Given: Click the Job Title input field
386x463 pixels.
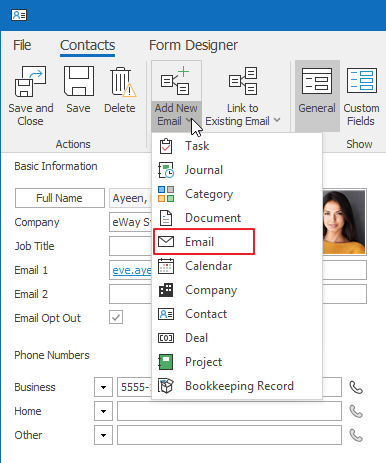Looking at the screenshot, I should tap(131, 246).
